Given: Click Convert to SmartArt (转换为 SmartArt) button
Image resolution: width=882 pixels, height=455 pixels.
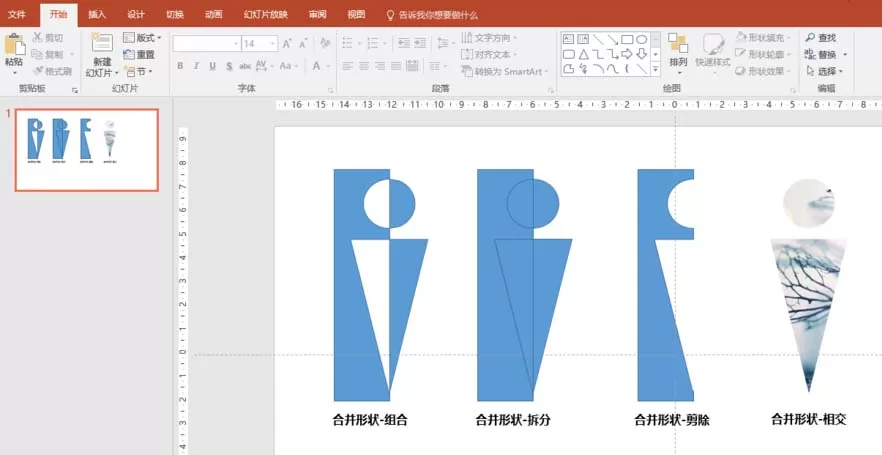Looking at the screenshot, I should [x=502, y=71].
